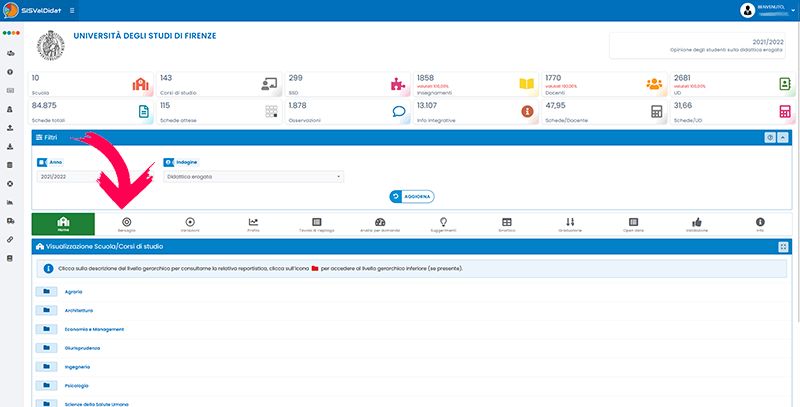Open the Bersaglio target tab

point(126,222)
